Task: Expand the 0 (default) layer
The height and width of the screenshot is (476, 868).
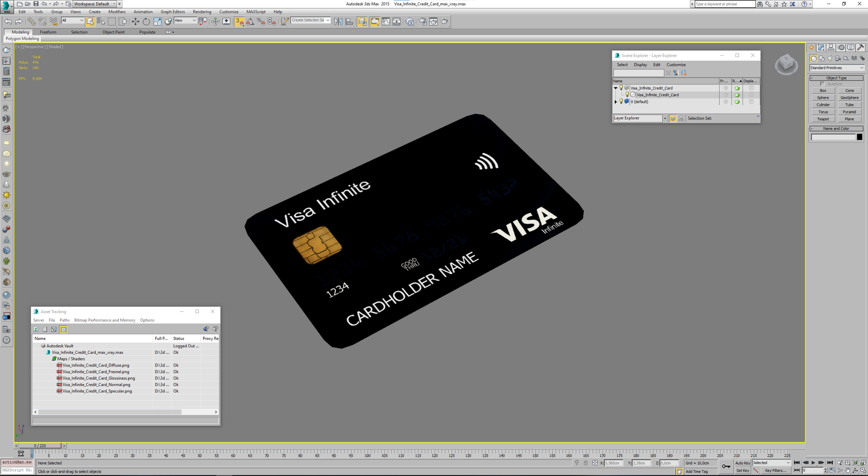Action: tap(615, 102)
